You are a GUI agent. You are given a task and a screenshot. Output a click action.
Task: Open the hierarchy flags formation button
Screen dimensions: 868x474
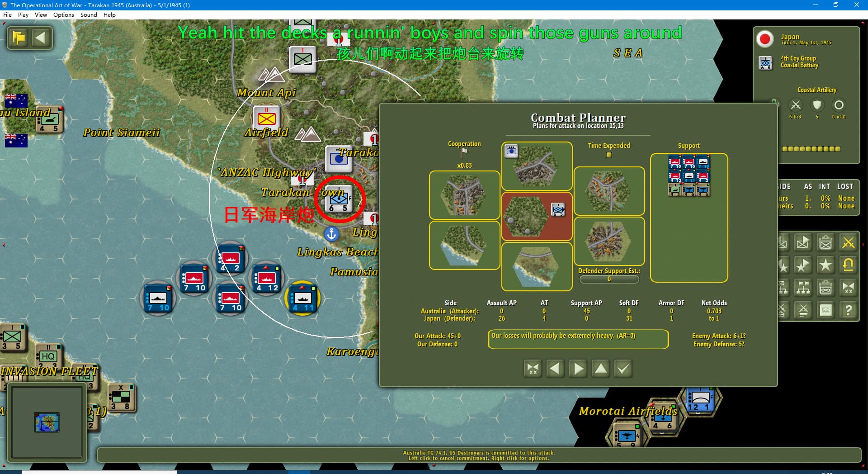click(803, 288)
